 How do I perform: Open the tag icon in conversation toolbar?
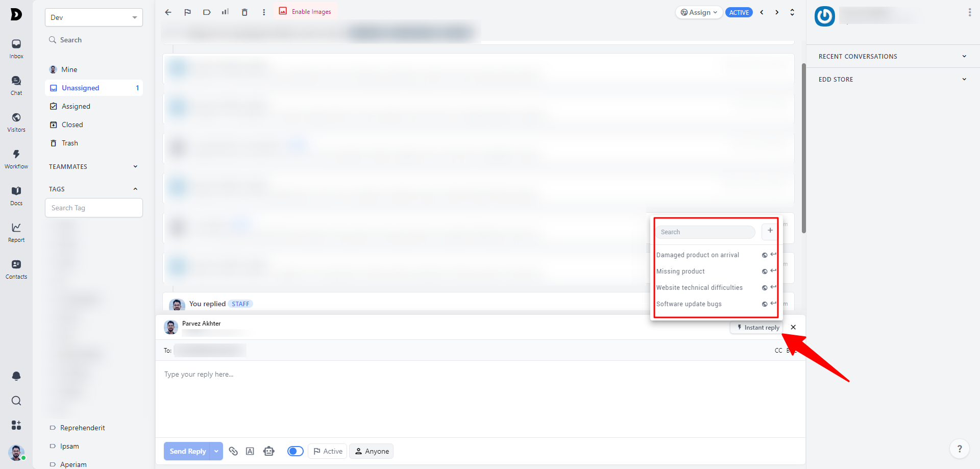[206, 12]
